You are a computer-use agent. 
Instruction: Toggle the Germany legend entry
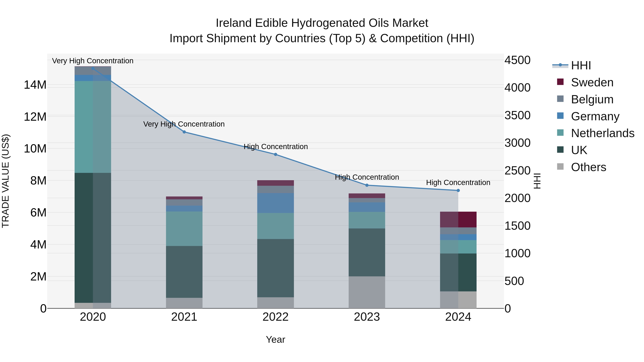point(588,116)
